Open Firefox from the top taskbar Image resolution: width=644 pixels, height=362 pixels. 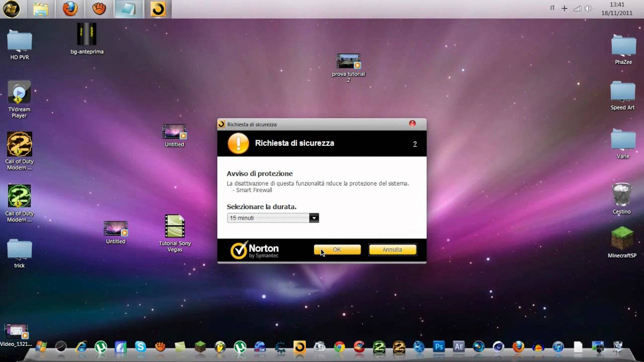[x=70, y=9]
